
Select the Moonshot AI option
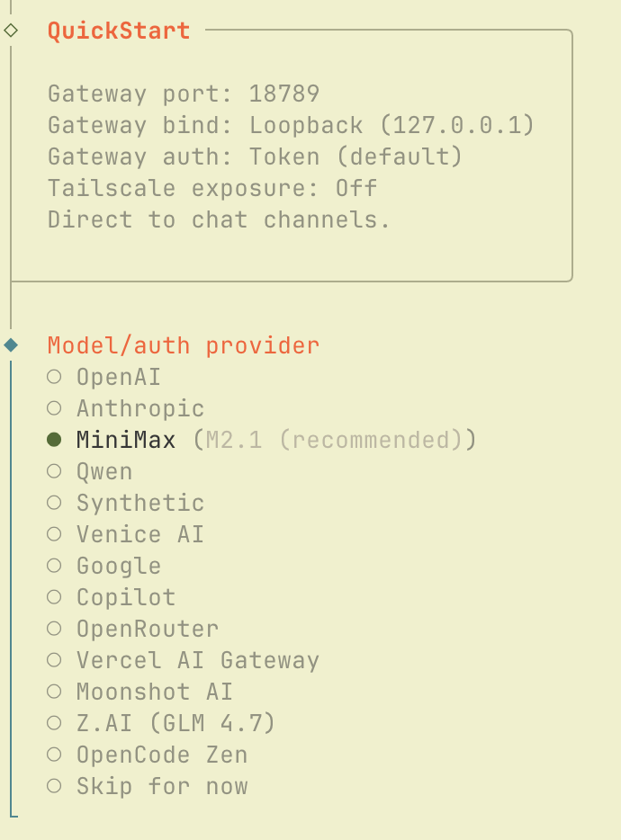[x=54, y=692]
